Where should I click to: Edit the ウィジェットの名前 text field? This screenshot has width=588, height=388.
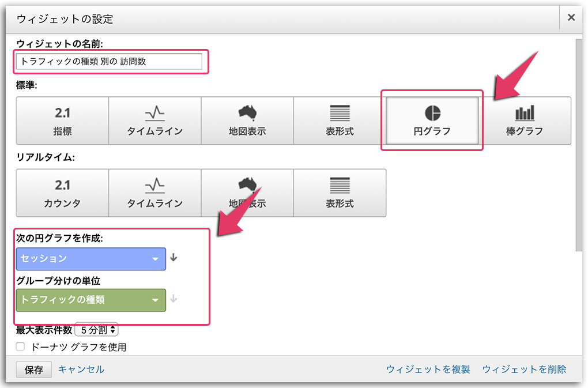pos(110,61)
